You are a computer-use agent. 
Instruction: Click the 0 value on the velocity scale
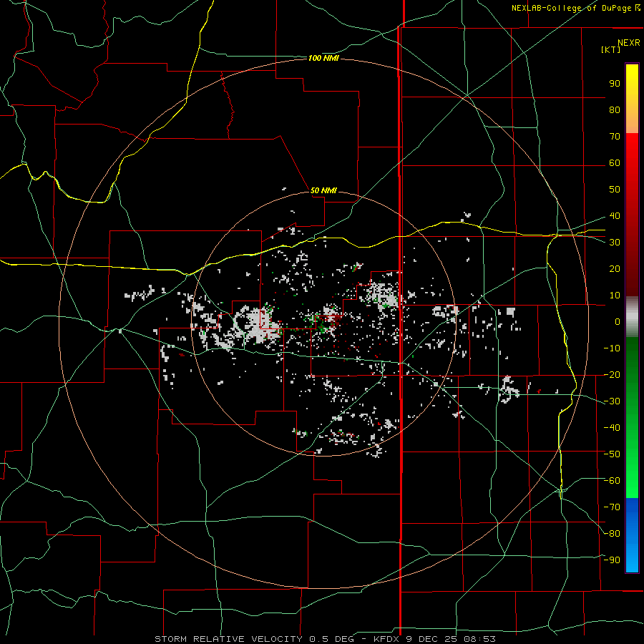coord(618,322)
